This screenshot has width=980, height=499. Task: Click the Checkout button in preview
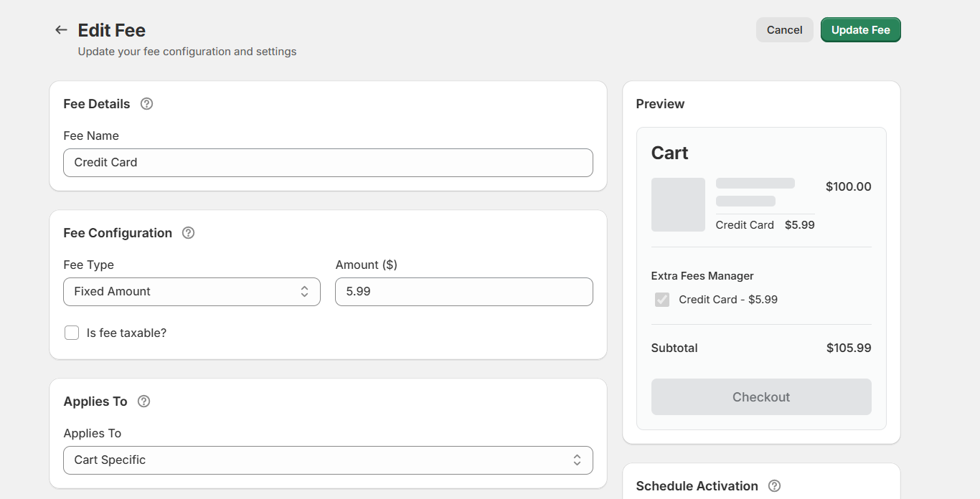[760, 396]
